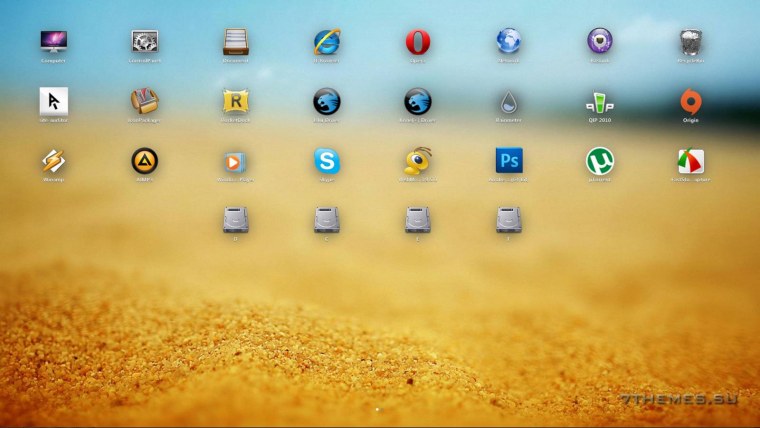The width and height of the screenshot is (760, 428).
Task: Launch the Origin client
Action: (x=691, y=101)
